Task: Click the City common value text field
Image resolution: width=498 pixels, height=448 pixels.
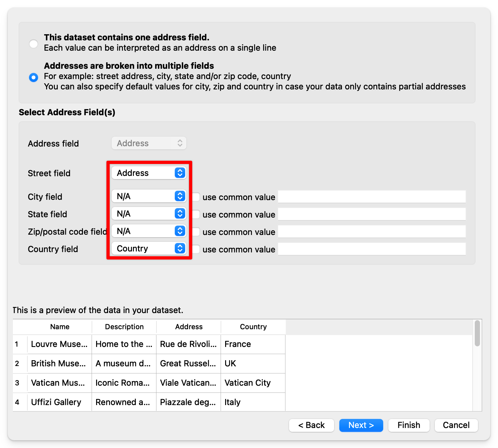Action: (372, 197)
